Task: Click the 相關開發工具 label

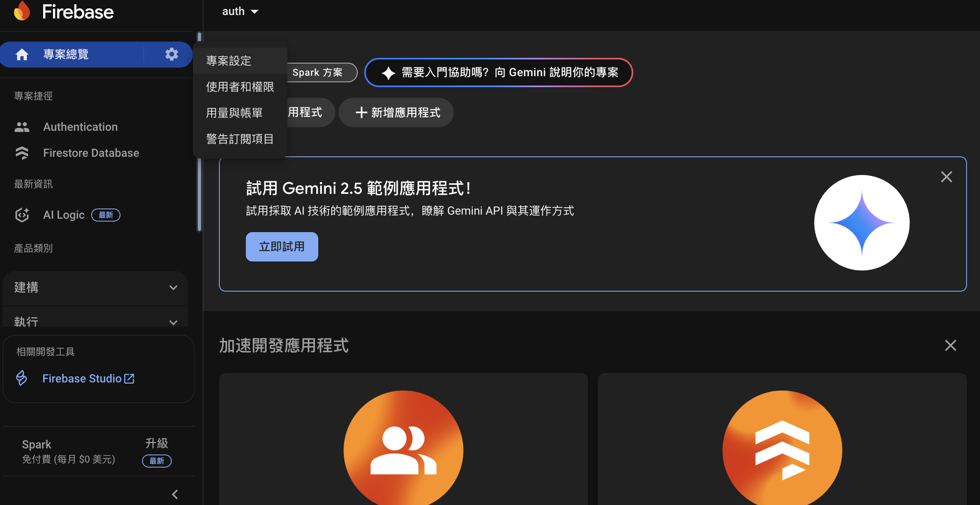Action: tap(46, 352)
